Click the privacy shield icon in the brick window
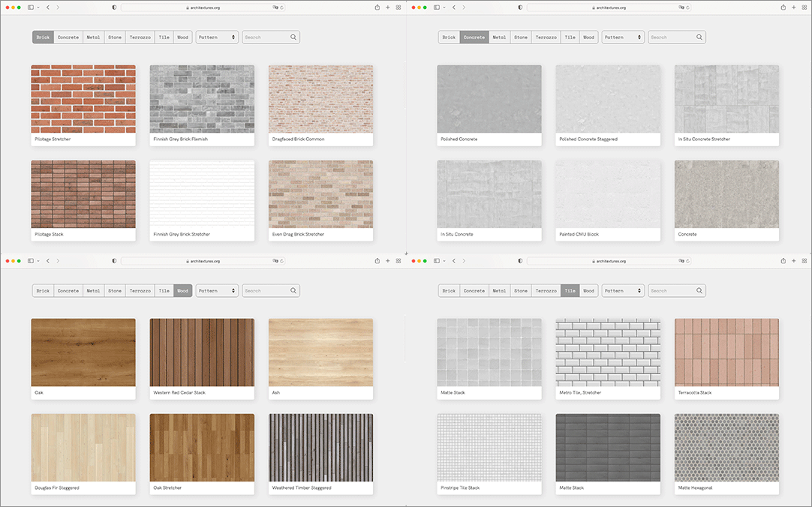Viewport: 812px width, 507px height. (x=114, y=7)
